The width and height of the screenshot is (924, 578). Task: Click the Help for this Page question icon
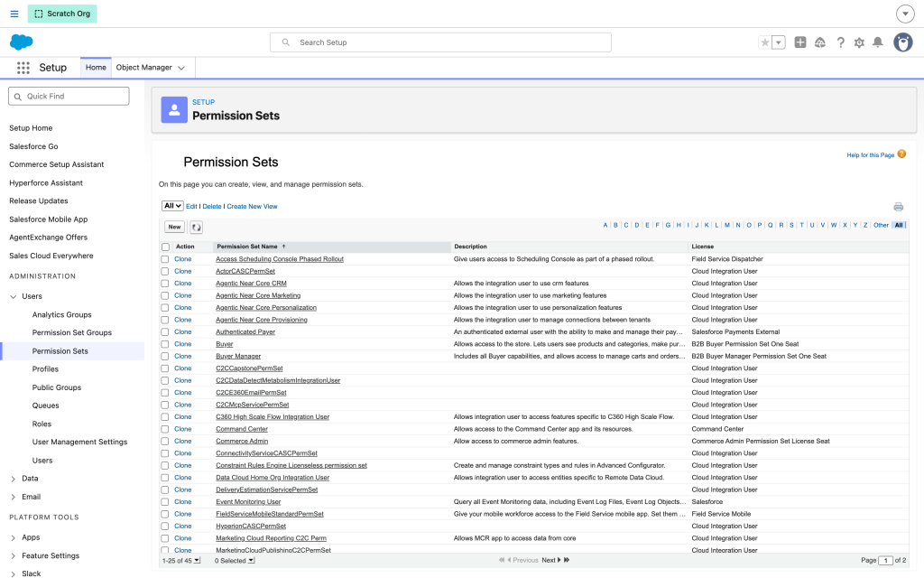coord(901,154)
